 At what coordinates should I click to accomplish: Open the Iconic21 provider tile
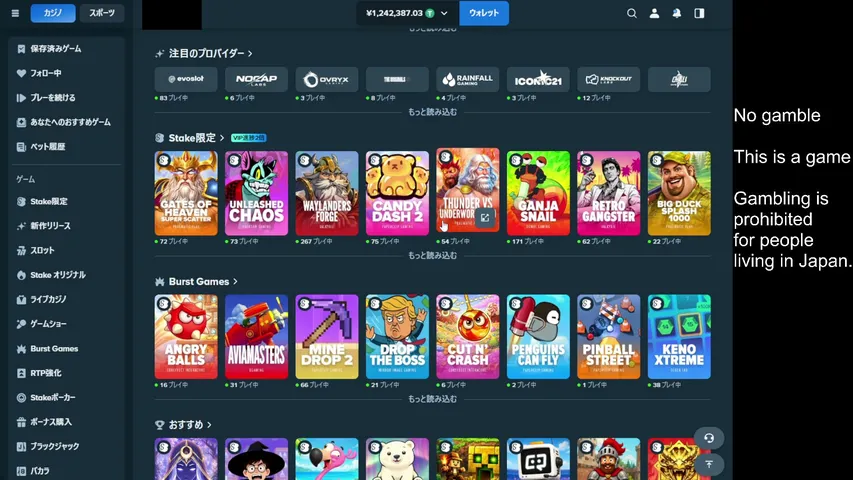538,79
